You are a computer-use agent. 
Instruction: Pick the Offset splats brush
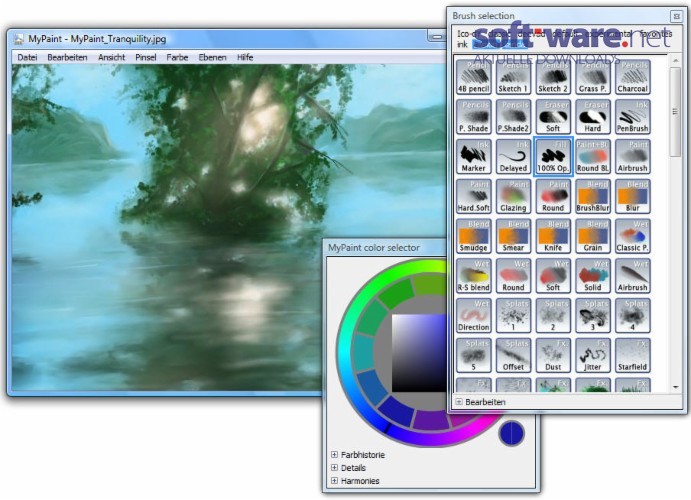point(513,355)
